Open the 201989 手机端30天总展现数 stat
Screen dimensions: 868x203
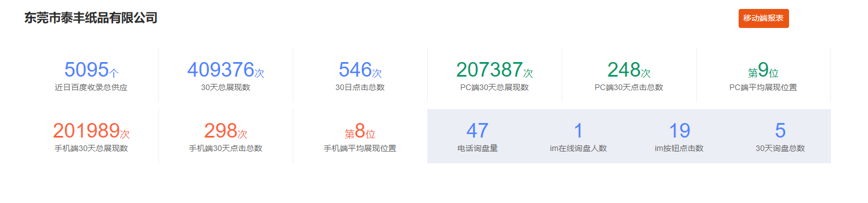[91, 136]
